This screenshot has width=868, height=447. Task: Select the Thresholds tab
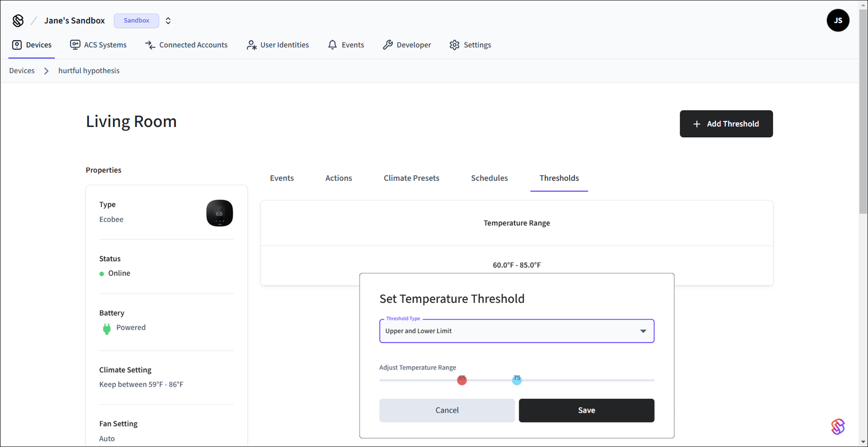point(559,178)
